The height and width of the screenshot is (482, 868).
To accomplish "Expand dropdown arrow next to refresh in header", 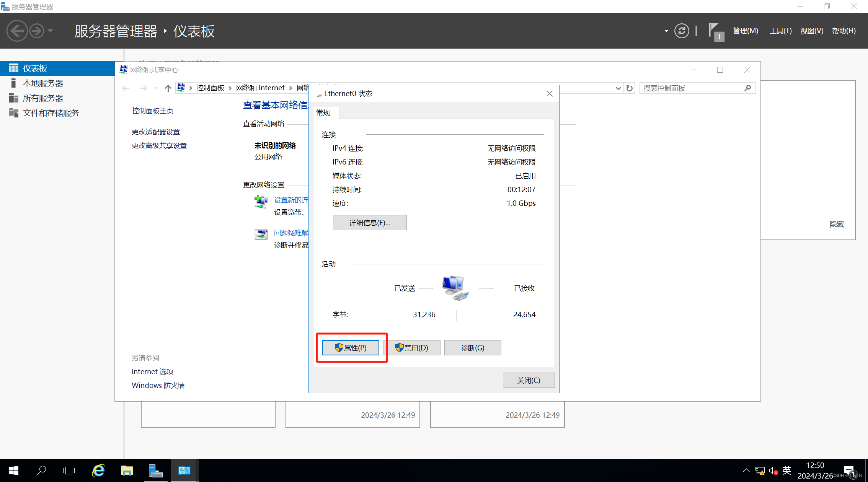I will [666, 31].
